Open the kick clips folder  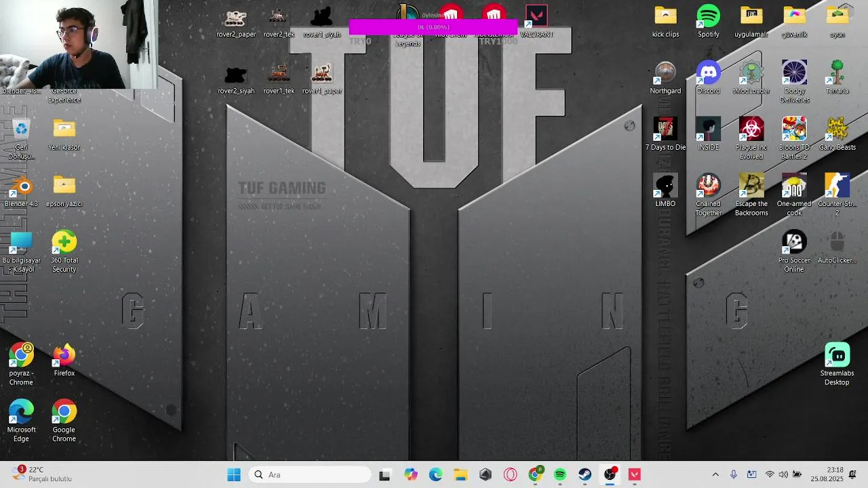[665, 22]
